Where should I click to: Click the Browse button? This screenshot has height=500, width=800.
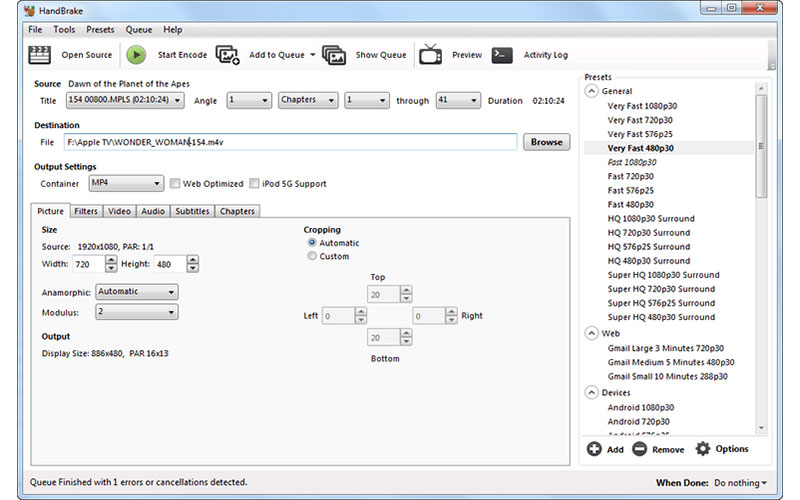546,142
